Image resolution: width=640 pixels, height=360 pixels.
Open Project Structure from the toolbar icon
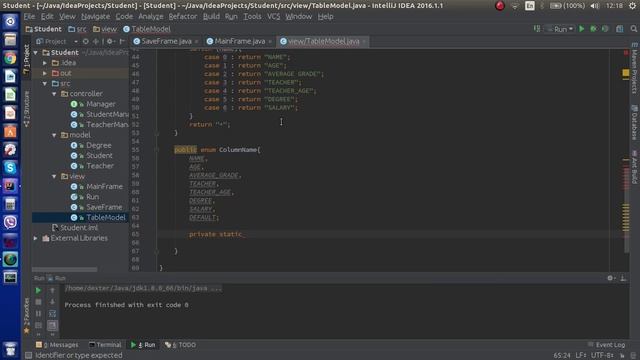tap(620, 29)
